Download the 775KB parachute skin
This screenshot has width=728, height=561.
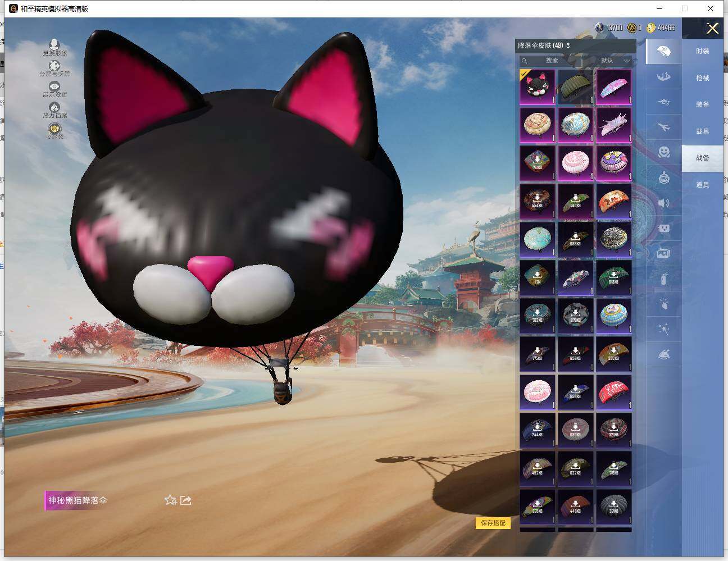538,354
